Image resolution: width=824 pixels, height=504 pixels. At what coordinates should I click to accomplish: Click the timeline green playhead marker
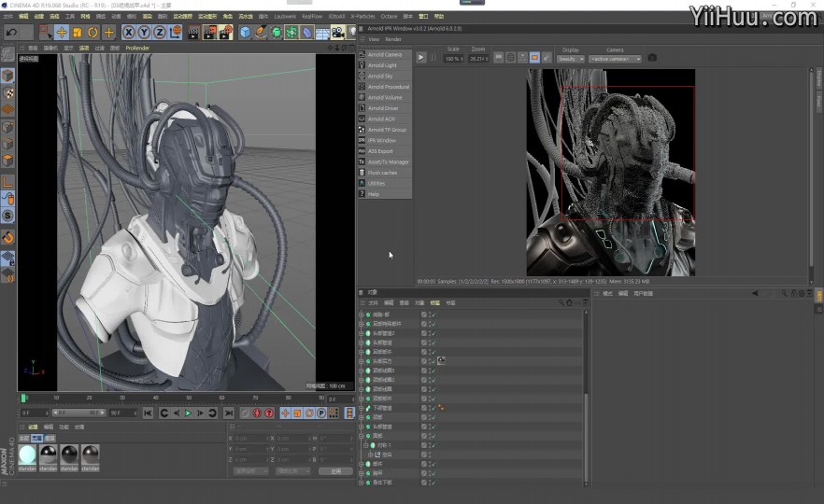tap(23, 399)
